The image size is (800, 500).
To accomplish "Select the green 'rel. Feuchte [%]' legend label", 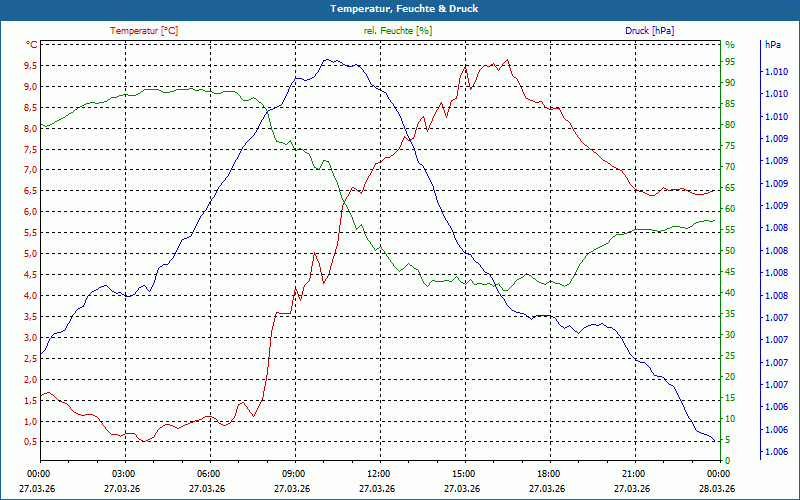I will [398, 31].
